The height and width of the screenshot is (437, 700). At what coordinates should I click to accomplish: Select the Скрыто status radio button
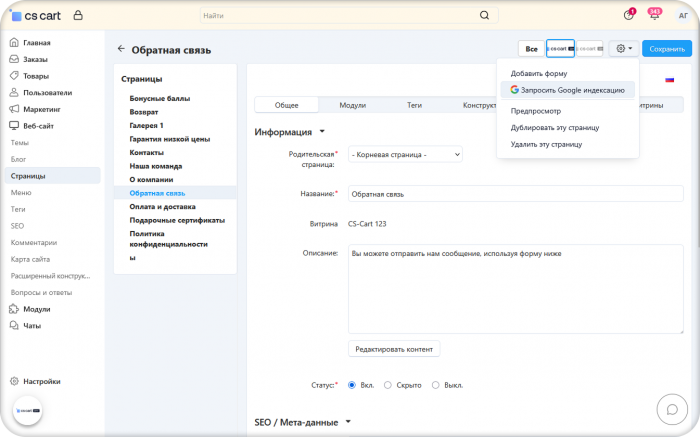[388, 385]
